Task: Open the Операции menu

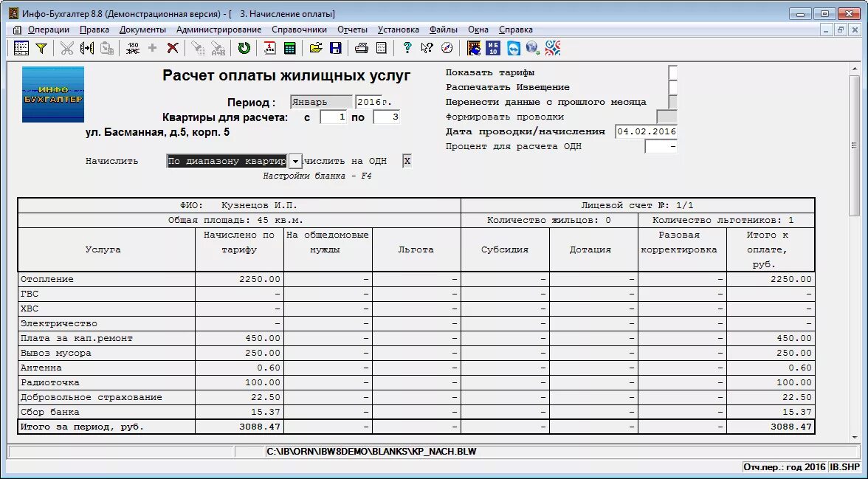Action: pyautogui.click(x=49, y=30)
